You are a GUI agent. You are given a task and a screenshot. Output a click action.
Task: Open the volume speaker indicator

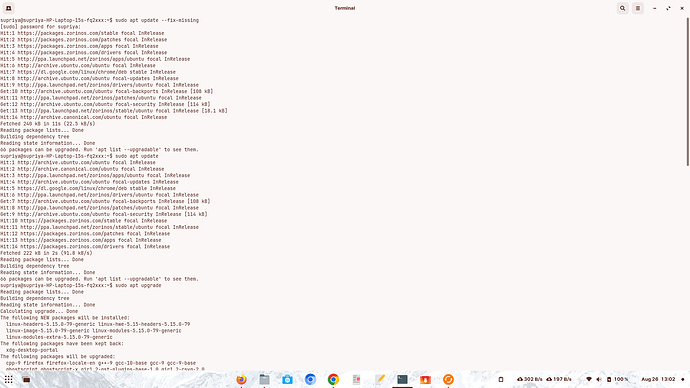[598, 379]
